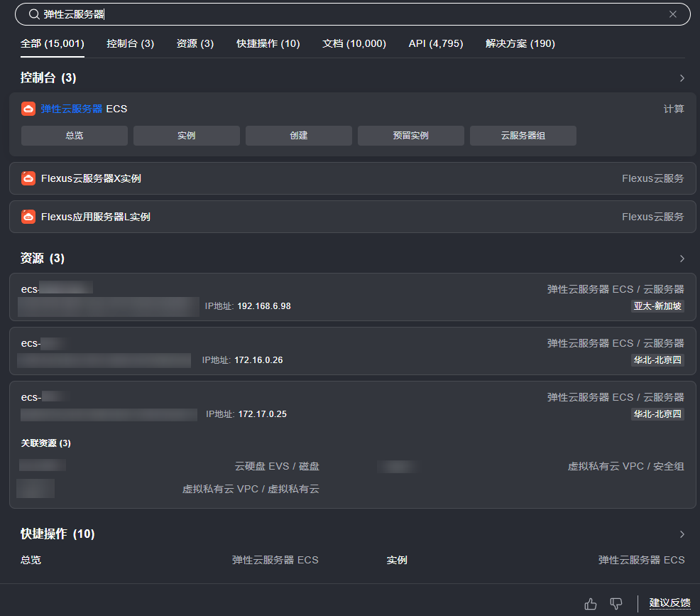Open the Flexus云服务器X实例 result
Screen dimensions: 700x616
tap(353, 178)
